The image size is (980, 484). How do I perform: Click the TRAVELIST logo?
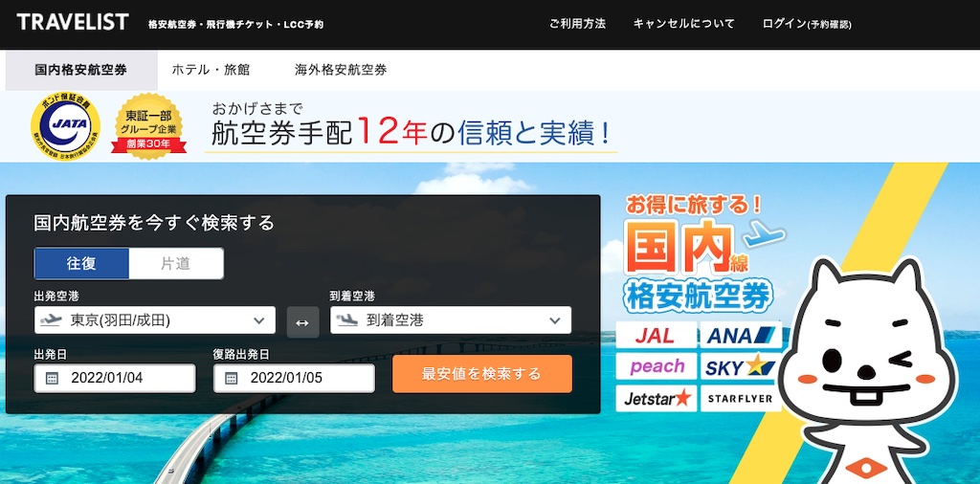[x=73, y=23]
